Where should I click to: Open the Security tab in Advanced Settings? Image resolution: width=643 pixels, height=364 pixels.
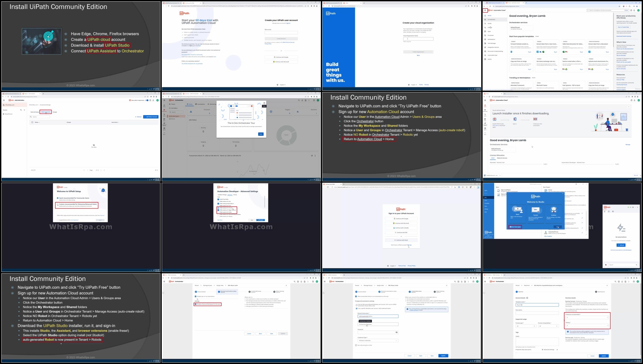235,195
